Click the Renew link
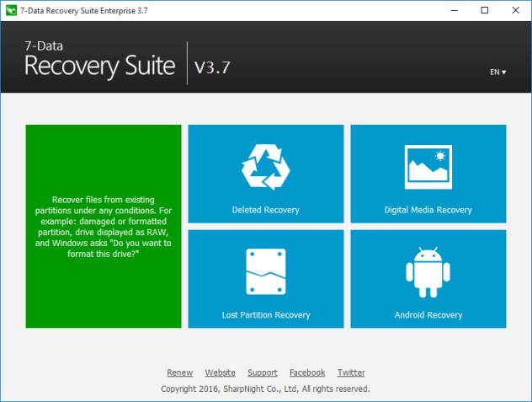 [180, 373]
